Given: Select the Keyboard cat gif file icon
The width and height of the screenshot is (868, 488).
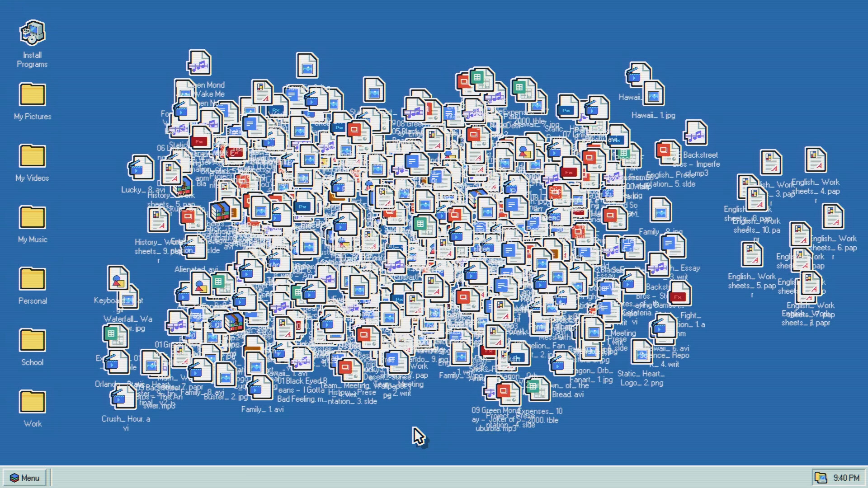Looking at the screenshot, I should coord(118,278).
